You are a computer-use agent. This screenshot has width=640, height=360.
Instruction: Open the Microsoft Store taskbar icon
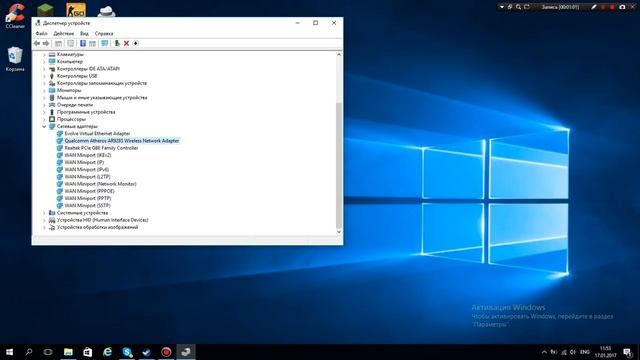88,352
